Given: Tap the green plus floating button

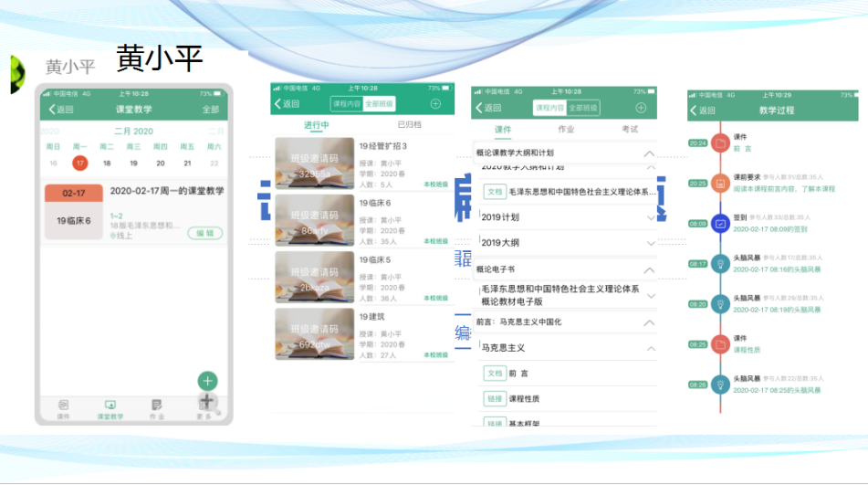Looking at the screenshot, I should click(x=208, y=381).
